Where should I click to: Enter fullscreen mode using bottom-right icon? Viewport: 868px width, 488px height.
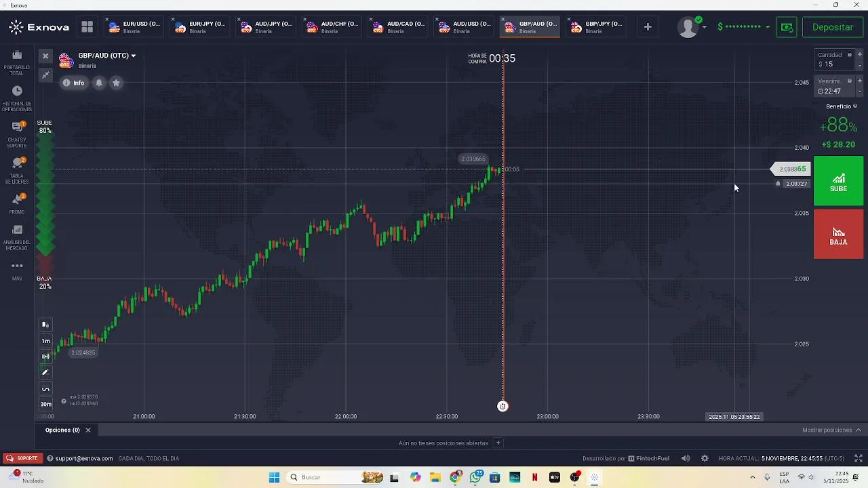coord(858,458)
